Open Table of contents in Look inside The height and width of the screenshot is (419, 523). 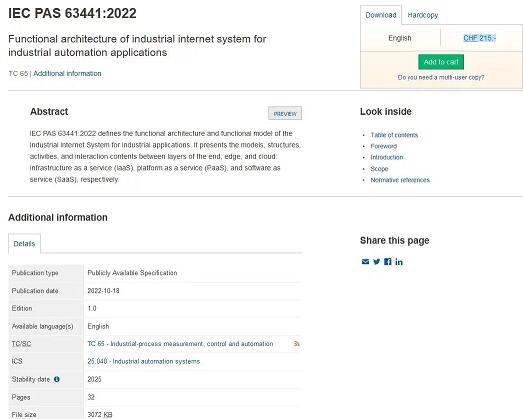click(394, 135)
